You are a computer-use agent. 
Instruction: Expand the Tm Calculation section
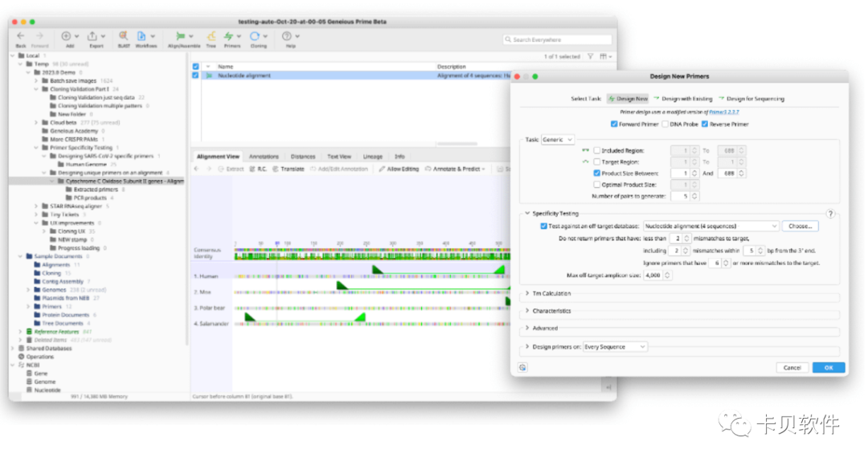(527, 294)
